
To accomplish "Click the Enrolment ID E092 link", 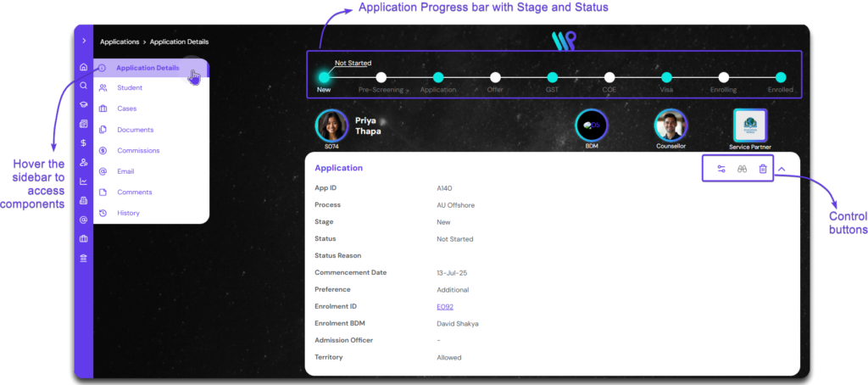I will (445, 306).
